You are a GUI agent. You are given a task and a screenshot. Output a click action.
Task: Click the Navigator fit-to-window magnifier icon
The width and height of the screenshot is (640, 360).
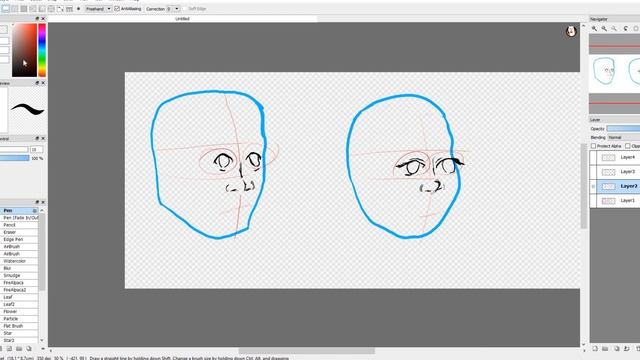point(614,28)
